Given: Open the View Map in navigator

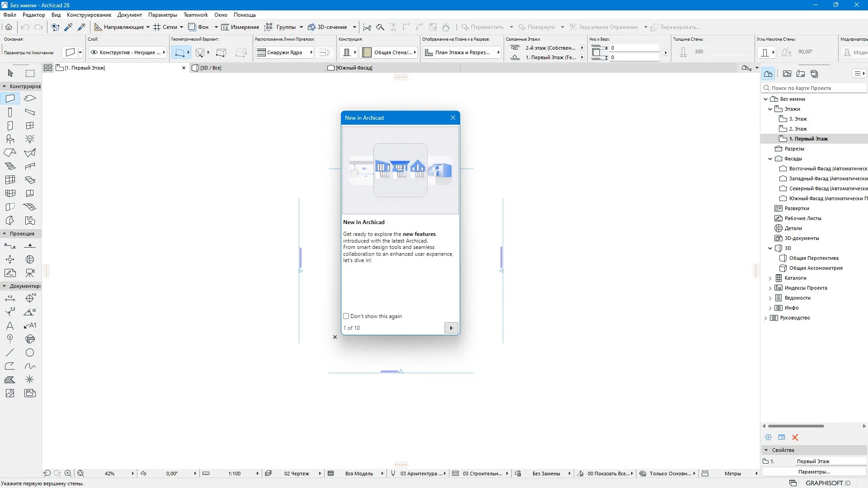Looking at the screenshot, I should pos(787,74).
